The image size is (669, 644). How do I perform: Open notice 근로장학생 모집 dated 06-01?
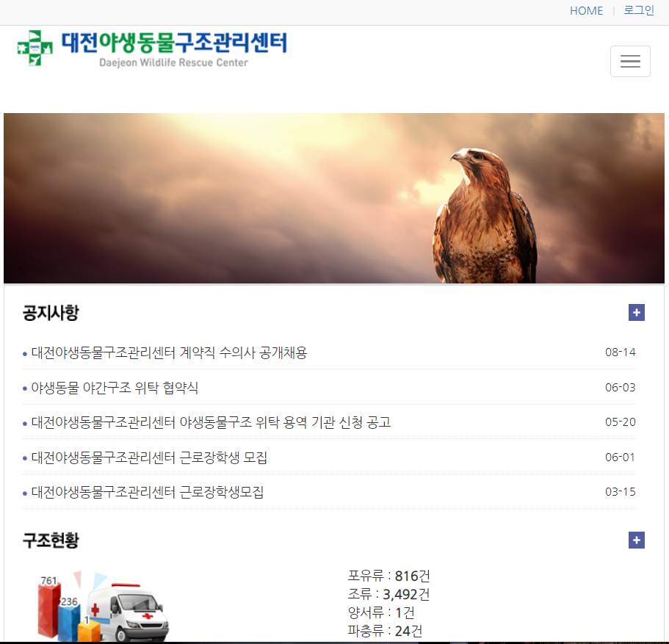coord(149,457)
